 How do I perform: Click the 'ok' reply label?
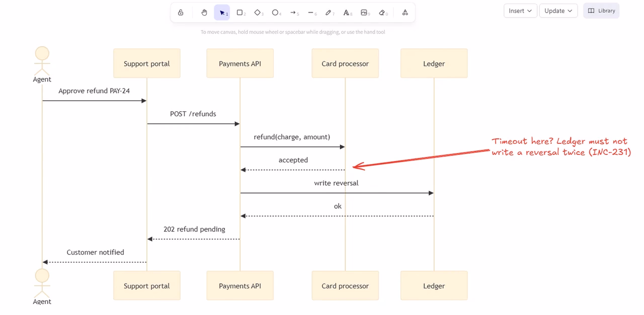(x=338, y=206)
